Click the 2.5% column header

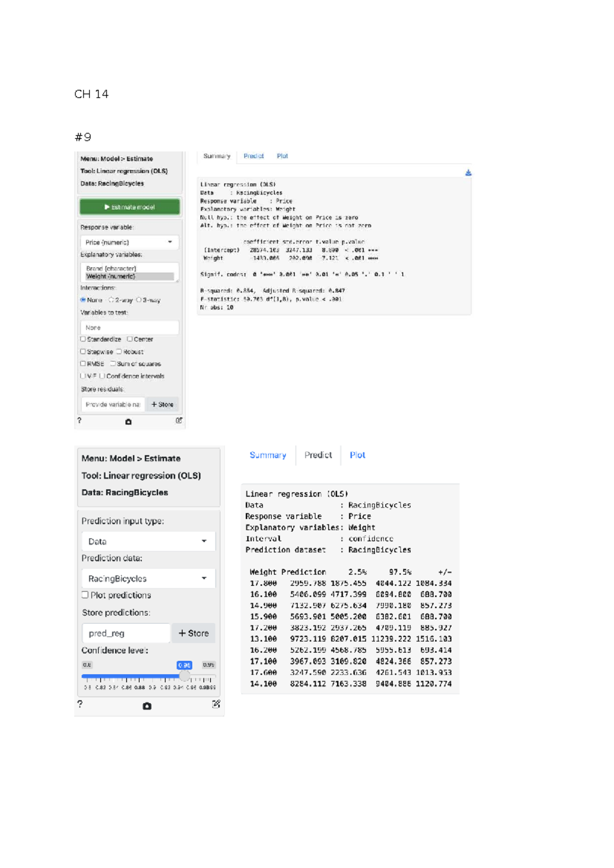click(x=358, y=572)
